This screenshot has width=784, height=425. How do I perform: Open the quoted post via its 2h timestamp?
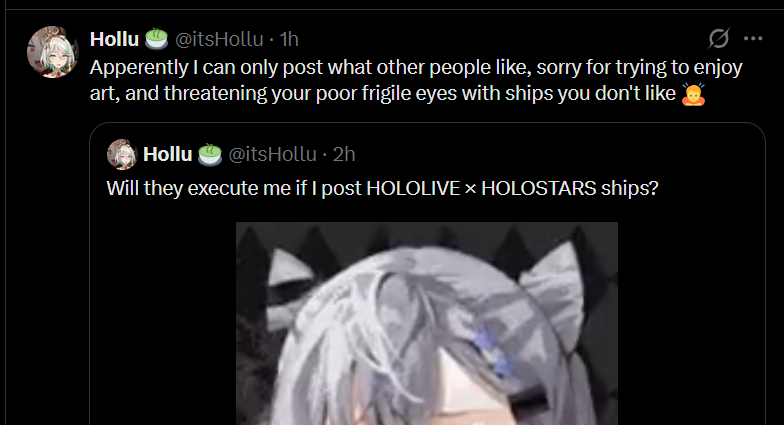pos(344,154)
